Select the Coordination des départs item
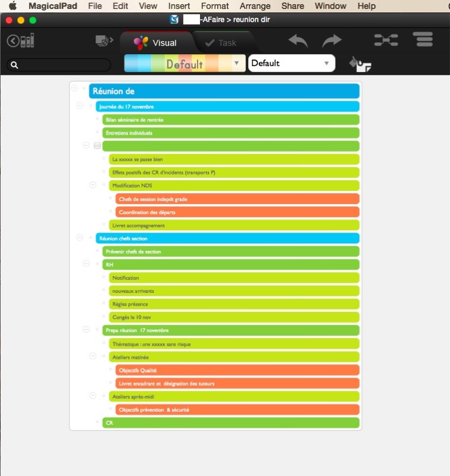 tap(238, 212)
